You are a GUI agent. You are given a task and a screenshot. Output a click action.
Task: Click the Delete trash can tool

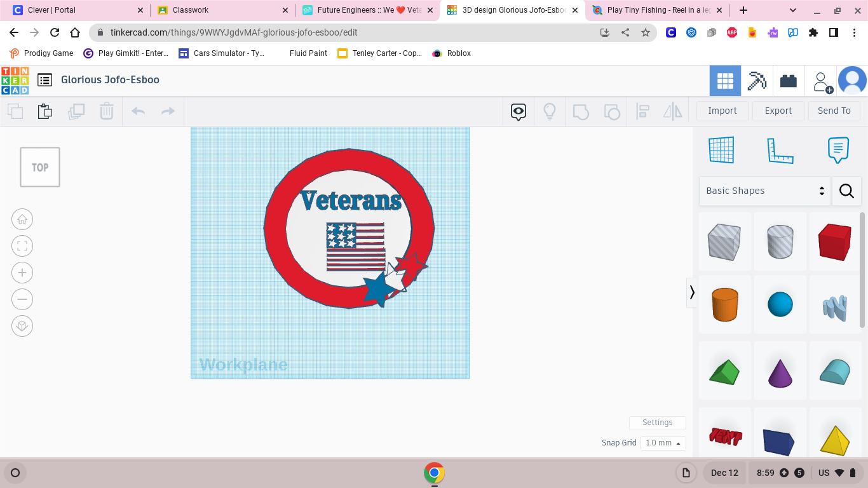tap(106, 111)
